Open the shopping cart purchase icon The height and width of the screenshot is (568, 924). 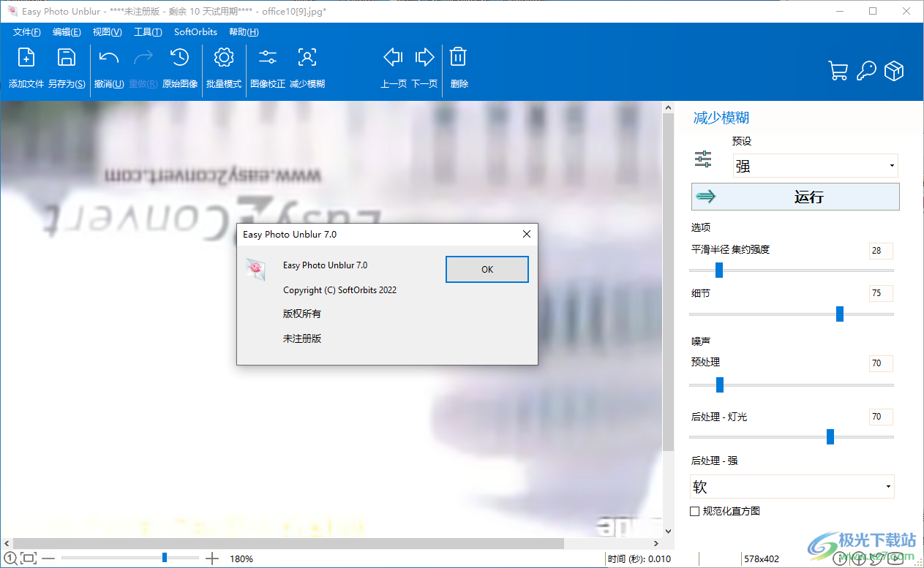click(838, 71)
